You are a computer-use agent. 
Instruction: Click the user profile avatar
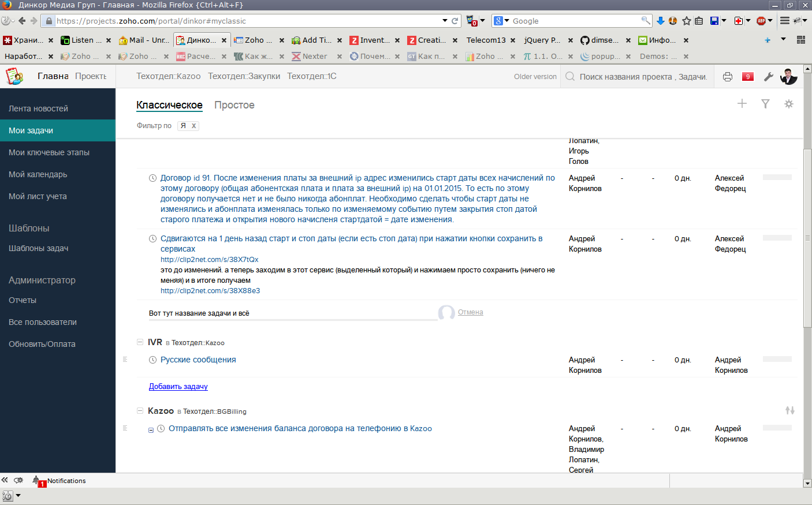tap(788, 76)
